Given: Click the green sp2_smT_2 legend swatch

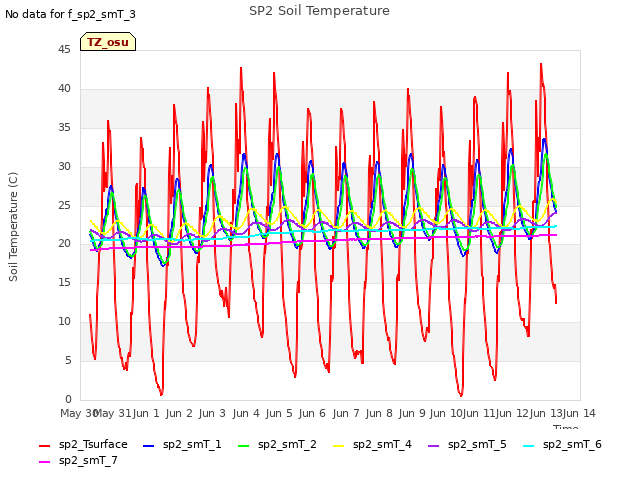Looking at the screenshot, I should [x=244, y=446].
